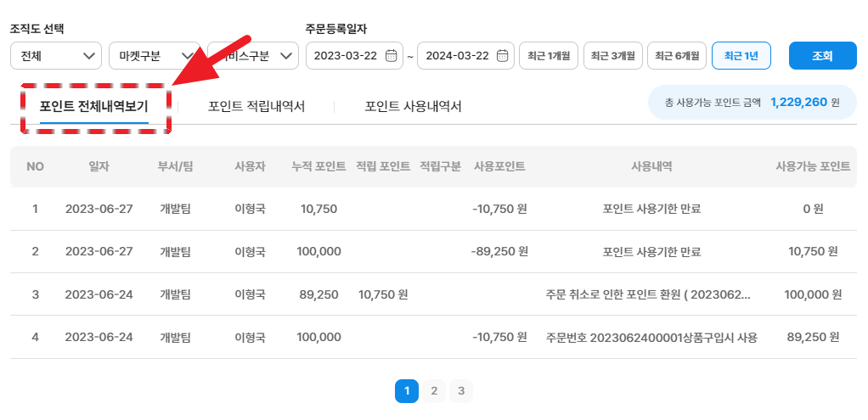Go to page 2 of results
Viewport: 868px width, 420px height.
434,391
